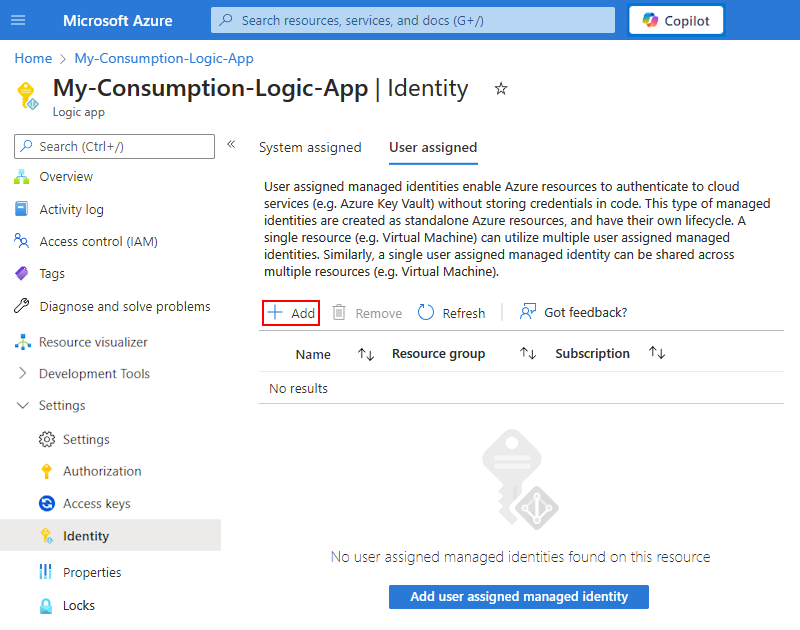Screen dimensions: 800x630
Task: Open Access keys
Action: [97, 503]
